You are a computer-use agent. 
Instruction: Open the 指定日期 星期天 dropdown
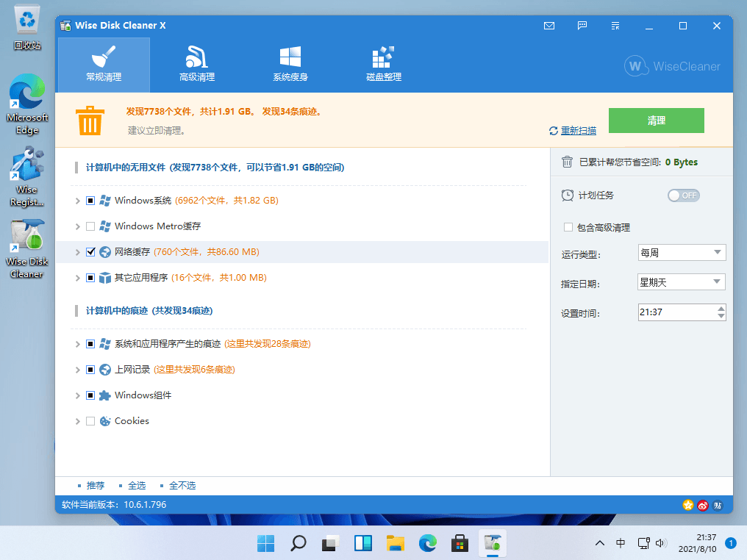click(x=682, y=282)
